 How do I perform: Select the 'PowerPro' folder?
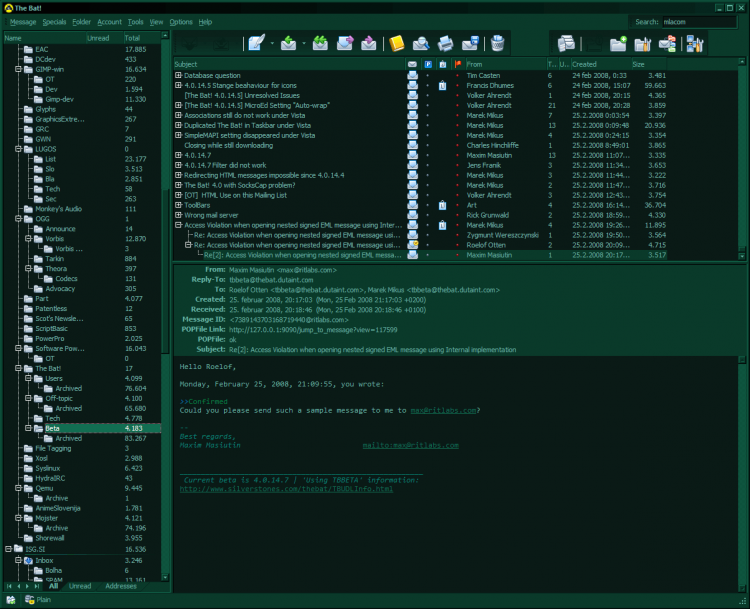pyautogui.click(x=50, y=339)
